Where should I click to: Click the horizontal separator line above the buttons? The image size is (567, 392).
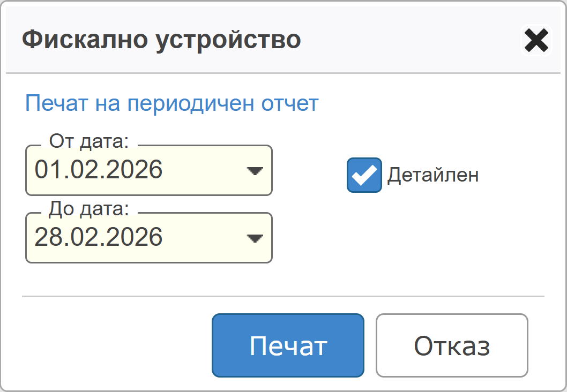pyautogui.click(x=283, y=296)
